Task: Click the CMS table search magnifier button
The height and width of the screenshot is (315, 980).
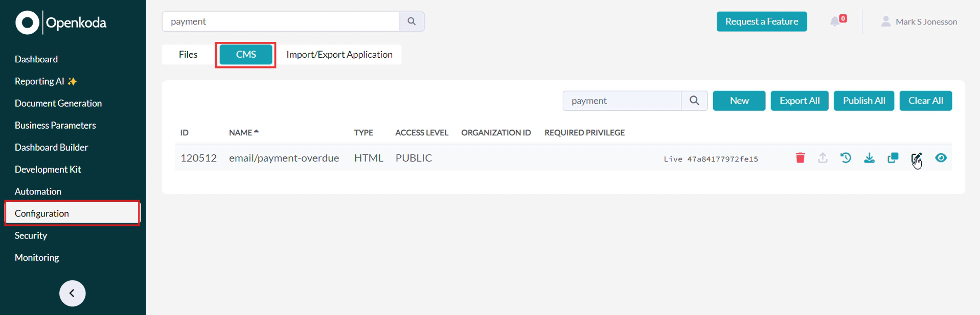Action: coord(694,101)
